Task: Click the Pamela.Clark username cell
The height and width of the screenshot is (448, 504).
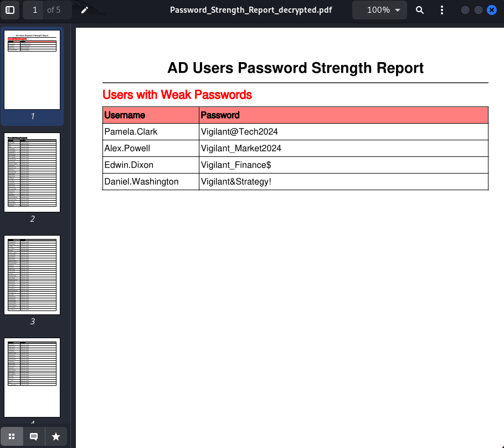Action: coord(151,131)
